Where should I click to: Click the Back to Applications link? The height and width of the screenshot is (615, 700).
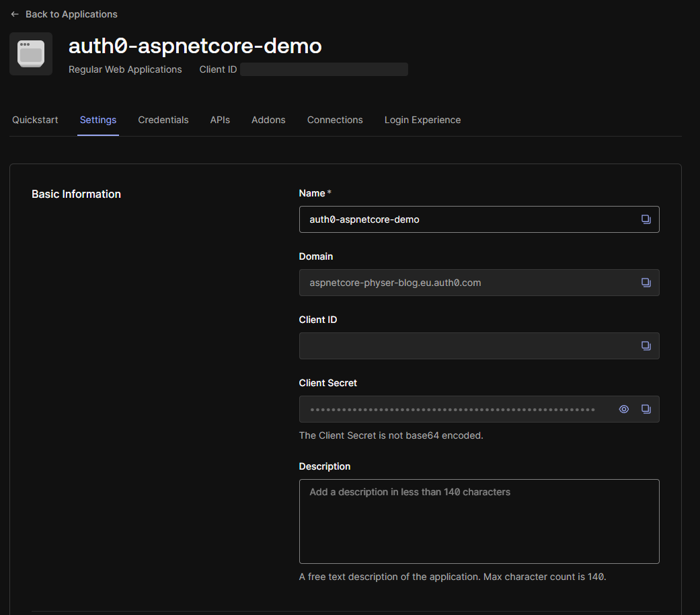[x=71, y=14]
